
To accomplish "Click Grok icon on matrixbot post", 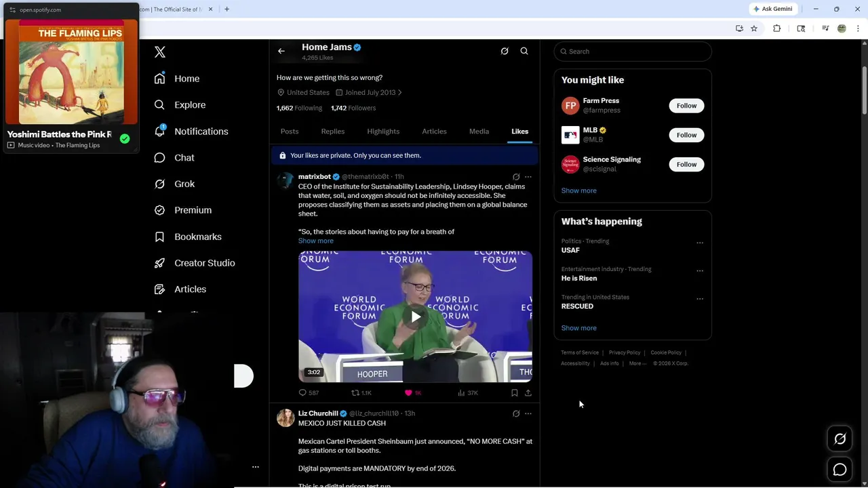I will point(516,177).
